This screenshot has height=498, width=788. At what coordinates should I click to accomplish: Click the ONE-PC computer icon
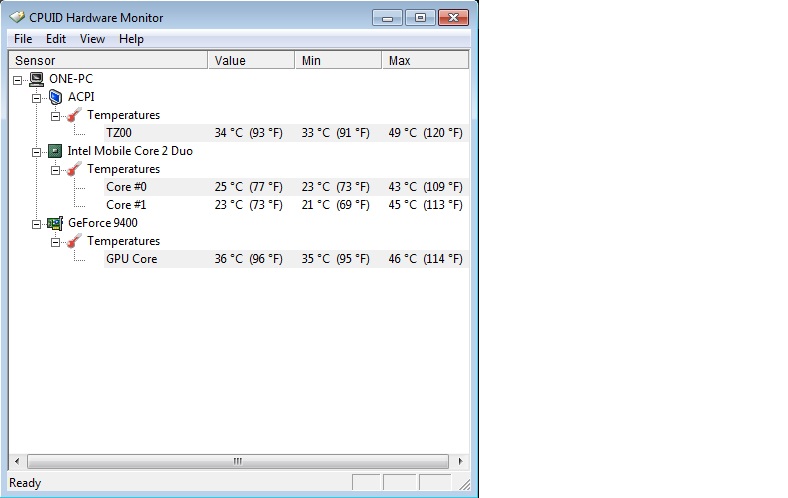[x=36, y=79]
